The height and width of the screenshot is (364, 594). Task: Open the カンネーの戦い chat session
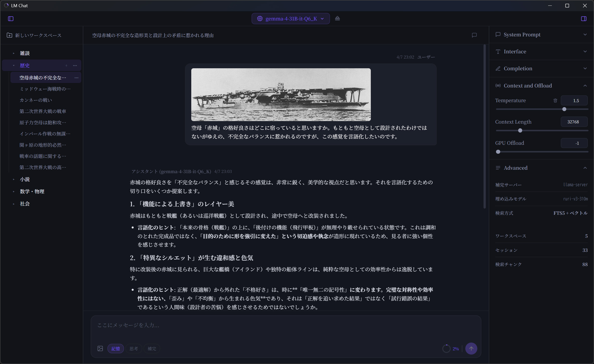tap(36, 100)
